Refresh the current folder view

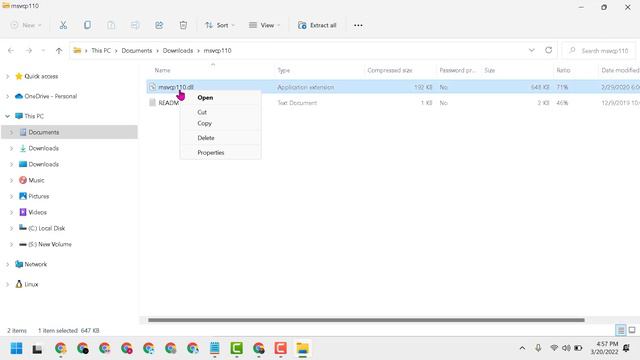pos(549,50)
